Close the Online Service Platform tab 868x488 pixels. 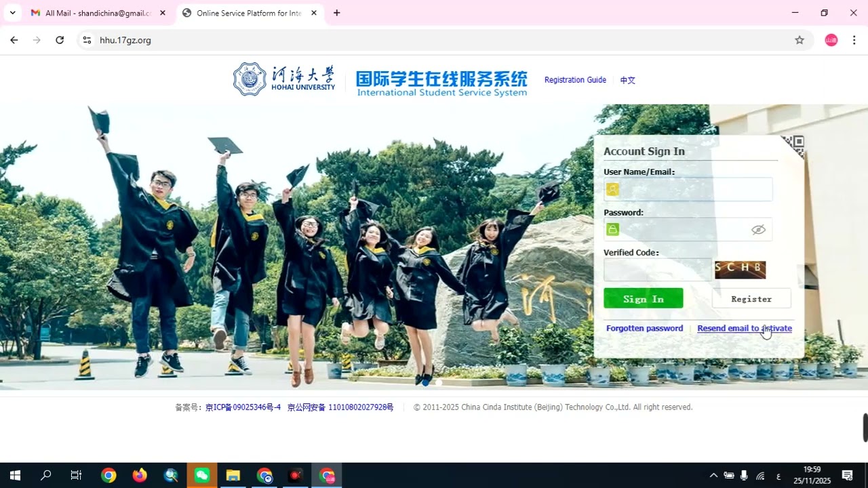click(x=313, y=13)
